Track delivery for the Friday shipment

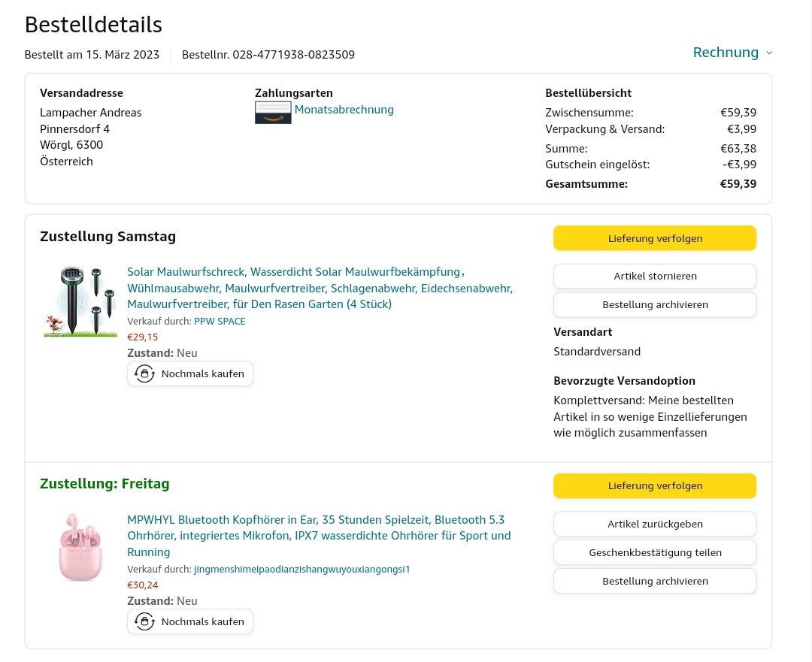[x=655, y=485]
